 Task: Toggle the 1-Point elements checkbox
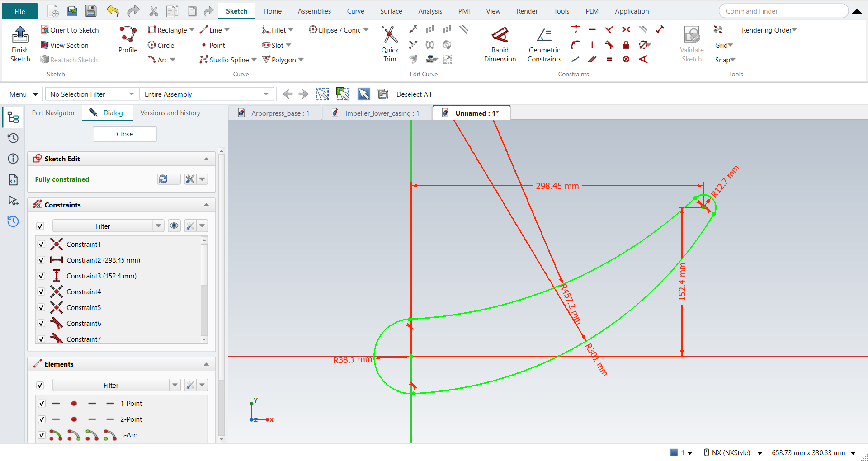42,404
